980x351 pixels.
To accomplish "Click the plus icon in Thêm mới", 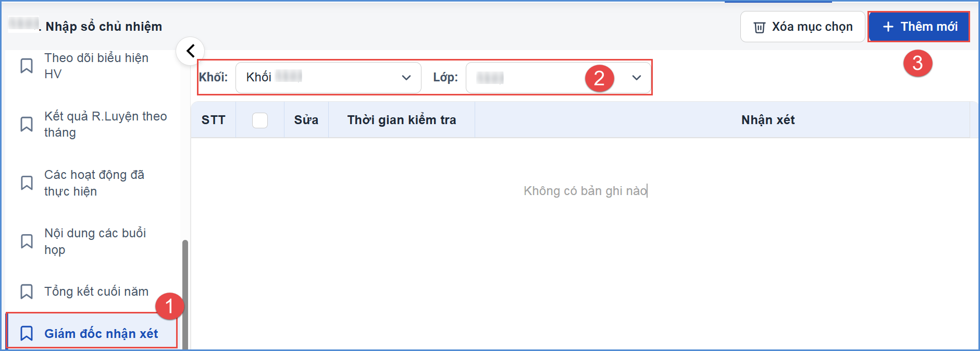I will coord(888,27).
